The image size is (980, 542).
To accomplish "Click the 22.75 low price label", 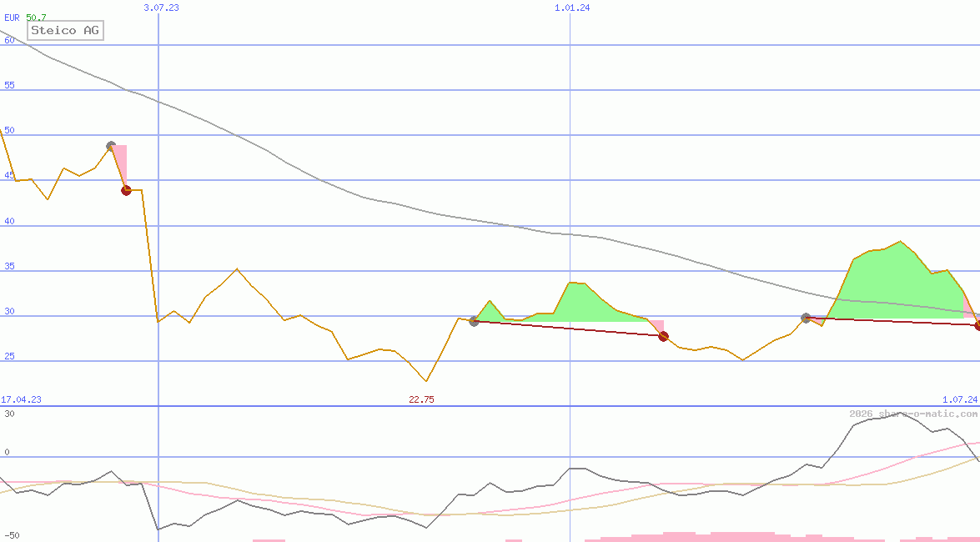I will click(421, 399).
